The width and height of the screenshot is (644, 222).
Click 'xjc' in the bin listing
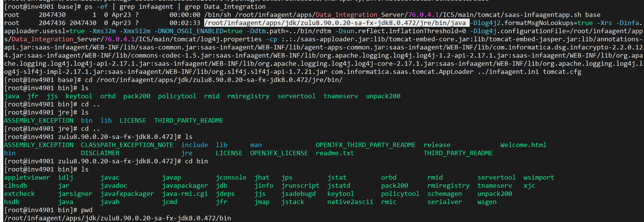click(x=529, y=185)
